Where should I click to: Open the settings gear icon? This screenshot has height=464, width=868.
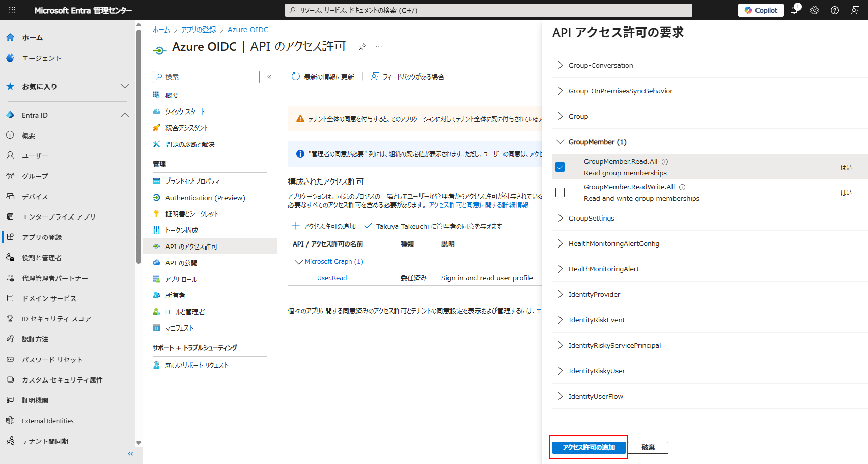815,10
